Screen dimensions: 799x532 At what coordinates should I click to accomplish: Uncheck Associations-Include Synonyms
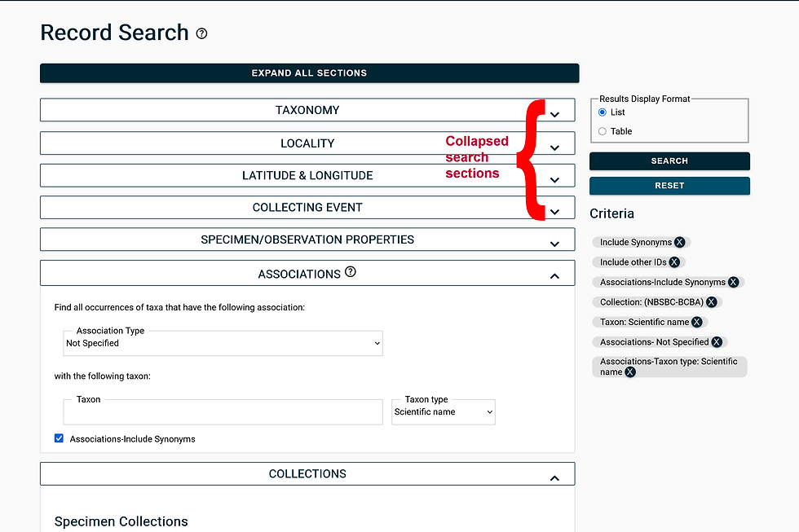click(x=59, y=437)
